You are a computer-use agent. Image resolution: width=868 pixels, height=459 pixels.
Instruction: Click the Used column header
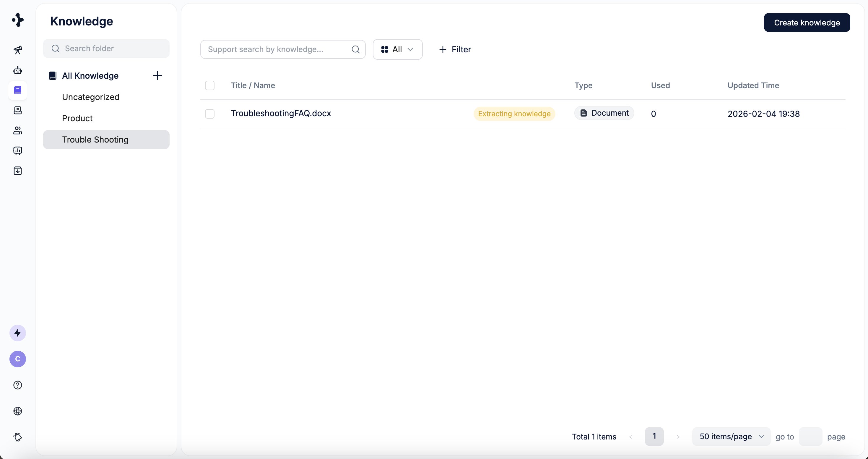click(x=660, y=85)
